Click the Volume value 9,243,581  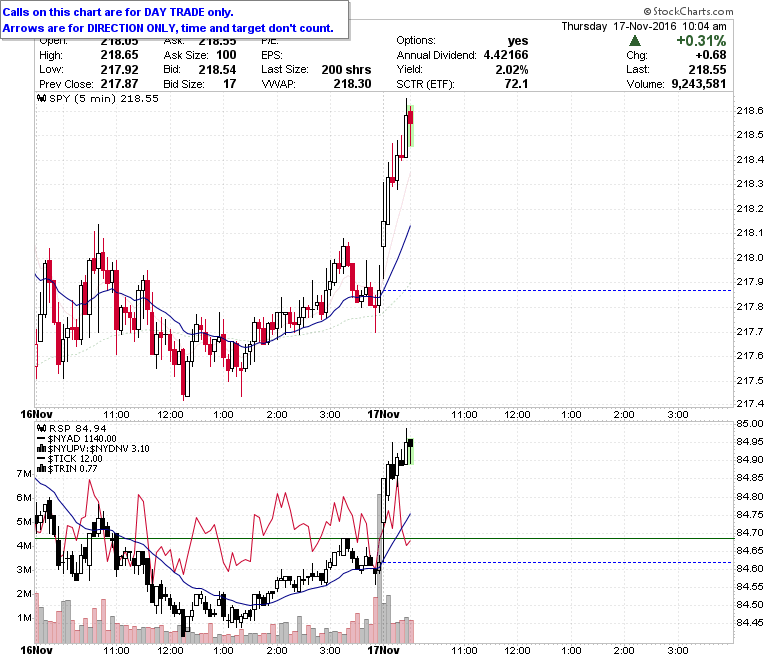pos(699,84)
